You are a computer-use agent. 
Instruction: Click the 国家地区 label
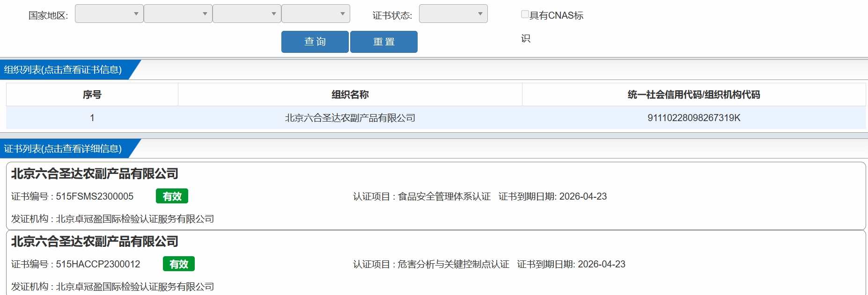click(48, 15)
